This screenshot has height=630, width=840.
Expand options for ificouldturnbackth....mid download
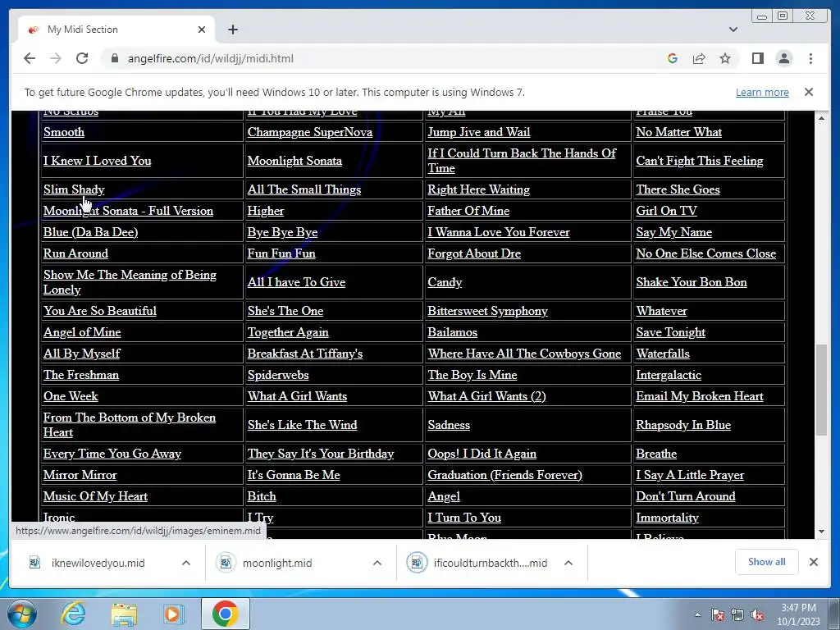point(568,563)
